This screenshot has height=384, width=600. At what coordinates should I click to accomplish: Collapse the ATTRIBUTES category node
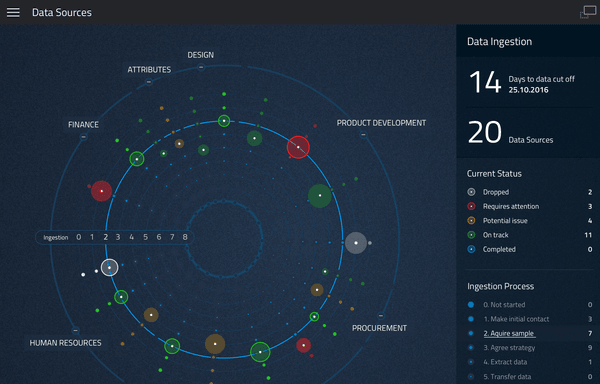click(149, 81)
